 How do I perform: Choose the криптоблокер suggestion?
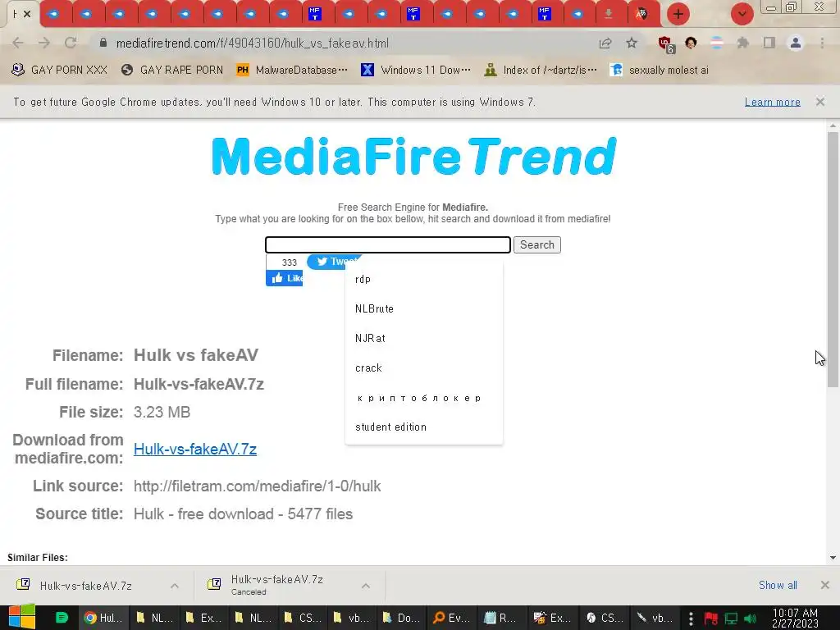[424, 398]
